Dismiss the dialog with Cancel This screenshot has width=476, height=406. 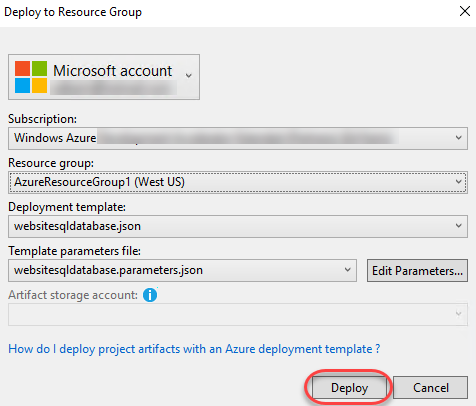431,388
